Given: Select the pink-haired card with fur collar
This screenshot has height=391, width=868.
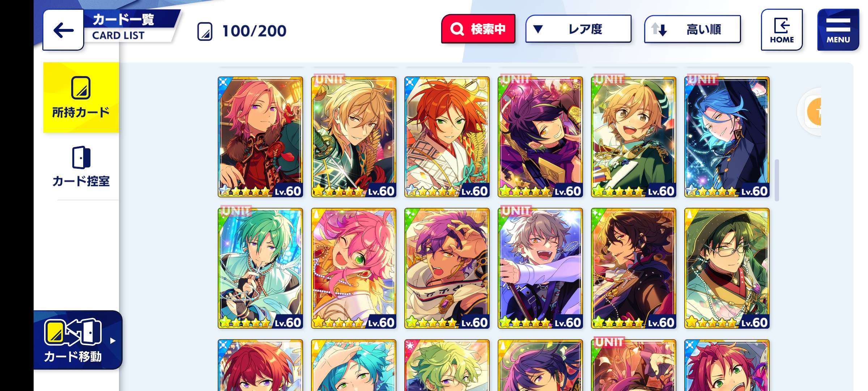Looking at the screenshot, I should (x=260, y=137).
